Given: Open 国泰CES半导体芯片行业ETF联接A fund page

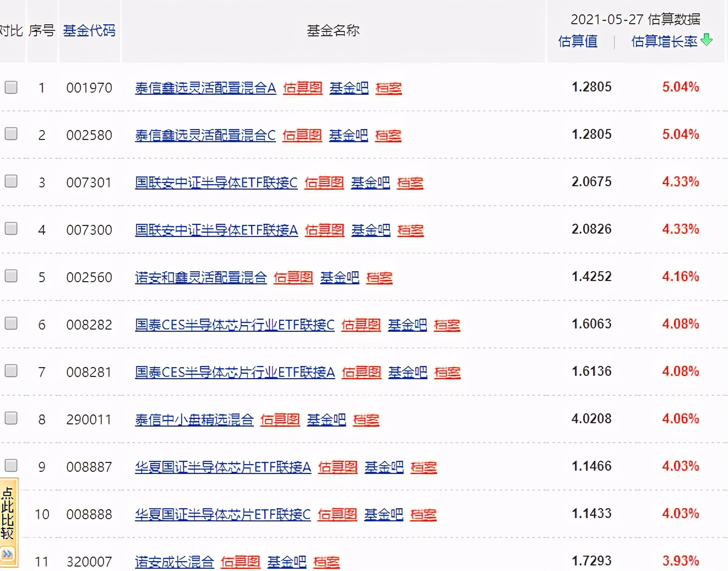Looking at the screenshot, I should pos(235,372).
